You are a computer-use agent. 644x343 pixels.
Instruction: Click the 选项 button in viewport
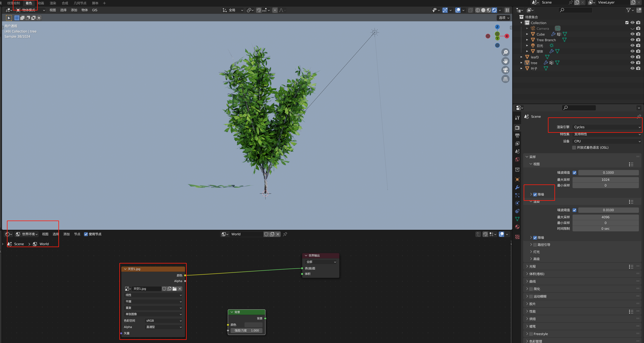point(504,18)
